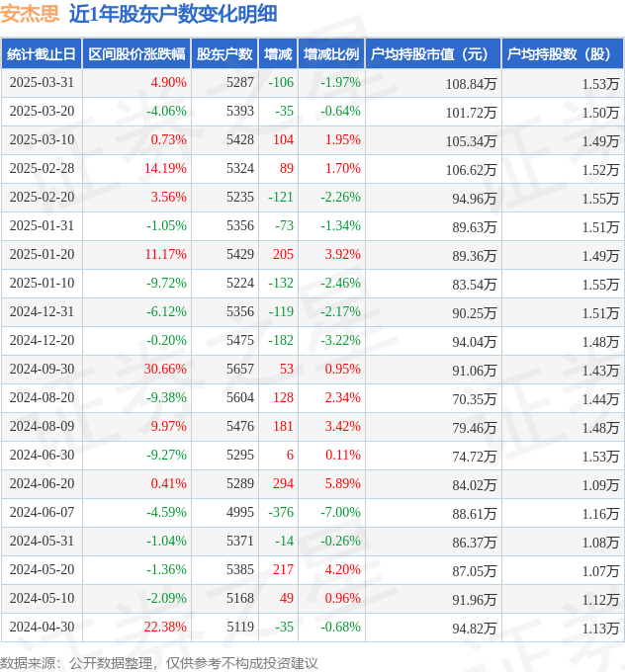Click the 4995 shareholder count cell
The height and width of the screenshot is (672, 625).
pyautogui.click(x=240, y=512)
